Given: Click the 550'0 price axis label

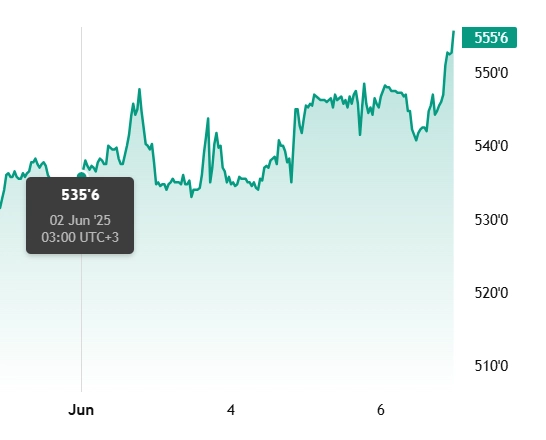Looking at the screenshot, I should pos(491,73).
